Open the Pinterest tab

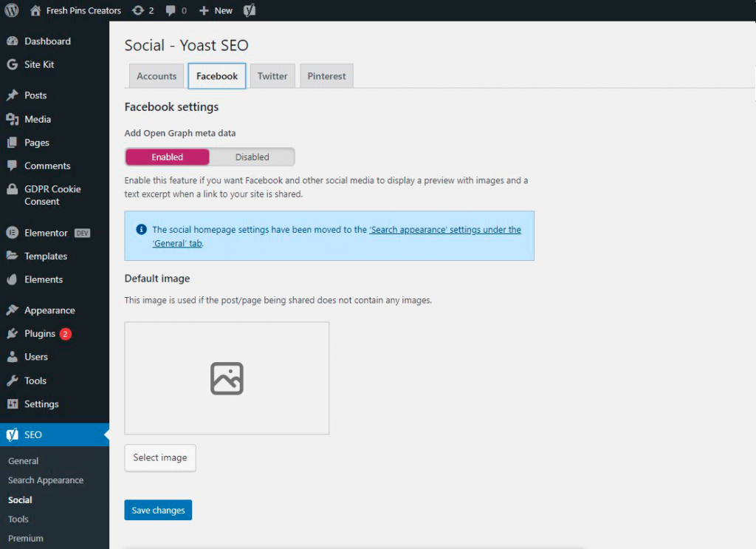326,76
